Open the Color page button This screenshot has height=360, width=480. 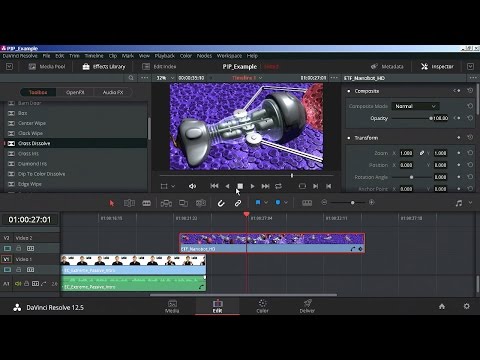(262, 306)
